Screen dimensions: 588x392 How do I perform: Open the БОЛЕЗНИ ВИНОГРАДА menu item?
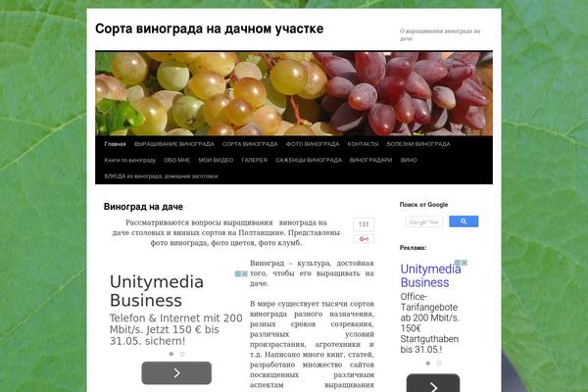point(418,144)
